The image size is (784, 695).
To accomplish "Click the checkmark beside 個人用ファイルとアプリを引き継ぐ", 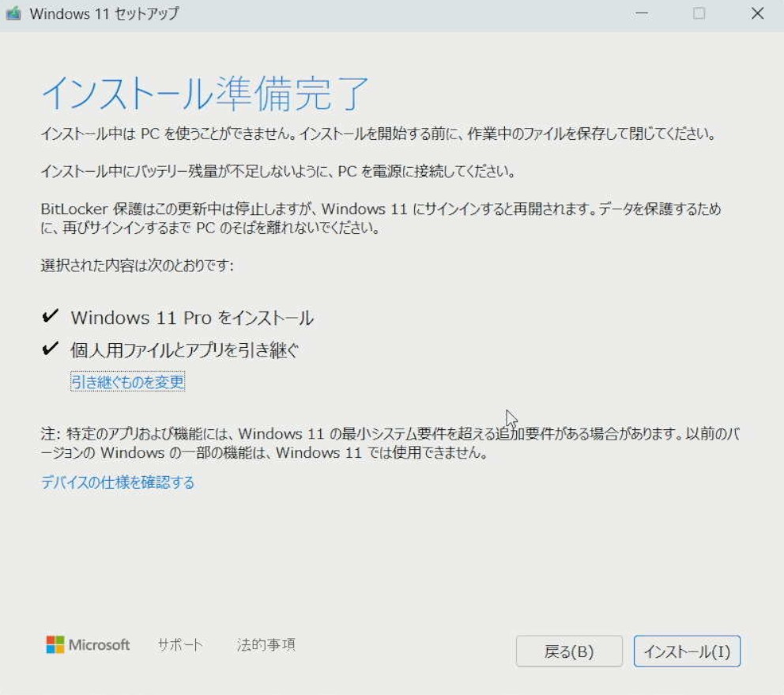I will (x=51, y=348).
